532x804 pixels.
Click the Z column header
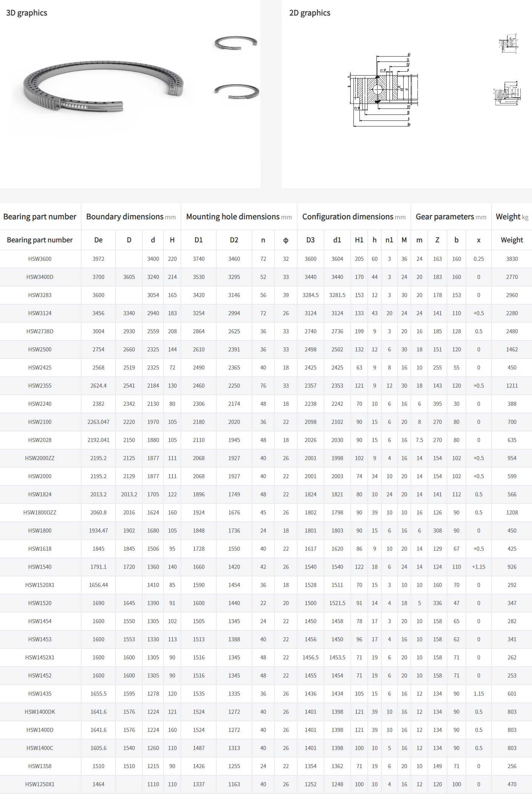pos(437,240)
